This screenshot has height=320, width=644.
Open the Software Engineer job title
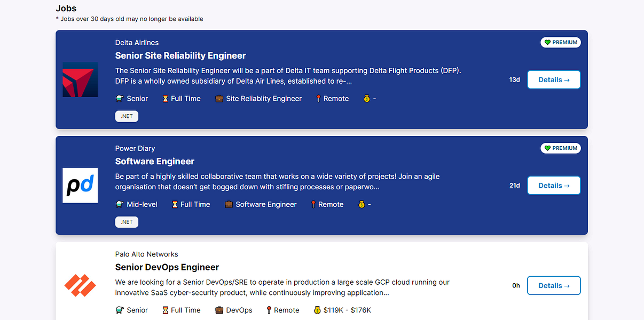[155, 162]
